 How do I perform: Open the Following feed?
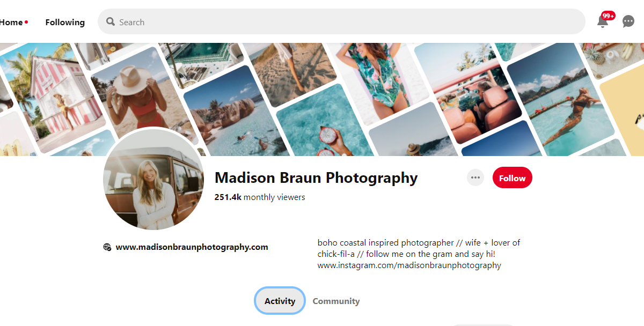tap(65, 22)
